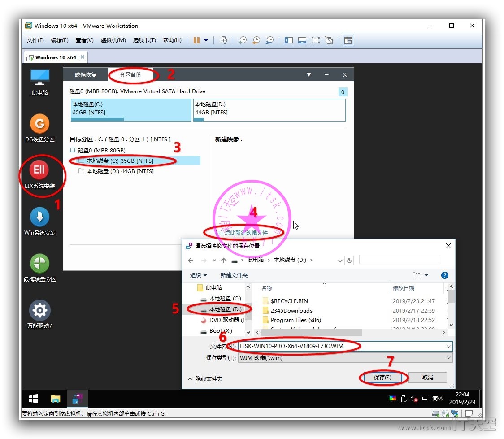This screenshot has width=504, height=439.
Task: Sort by 名称 column header
Action: pyautogui.click(x=267, y=288)
